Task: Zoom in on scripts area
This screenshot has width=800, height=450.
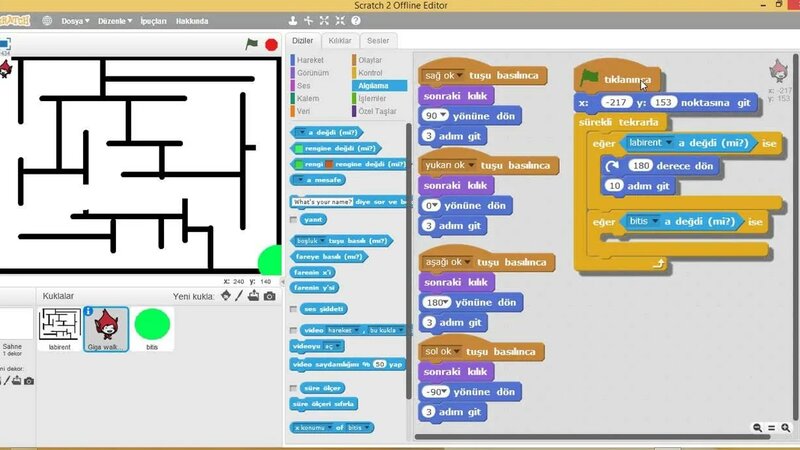Action: tap(786, 428)
